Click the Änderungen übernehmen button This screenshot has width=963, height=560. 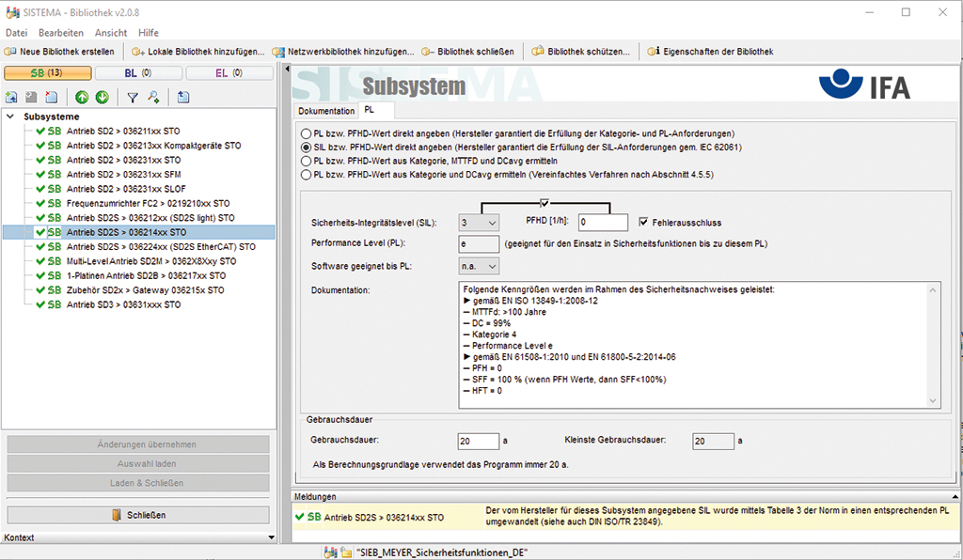[138, 444]
